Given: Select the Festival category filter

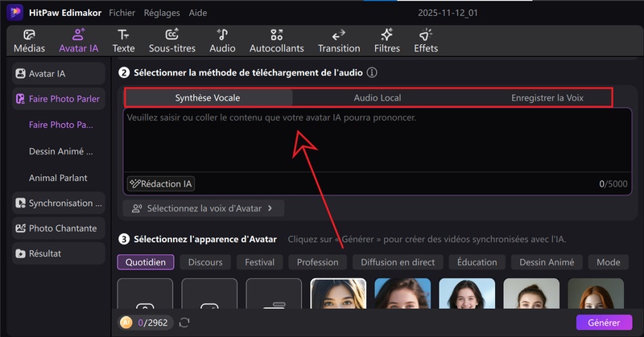Looking at the screenshot, I should pos(259,262).
